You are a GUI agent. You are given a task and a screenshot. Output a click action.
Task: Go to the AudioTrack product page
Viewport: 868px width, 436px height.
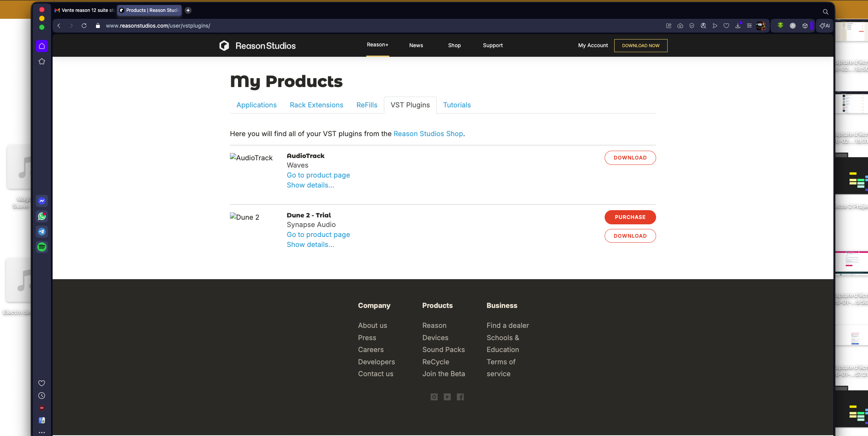318,175
